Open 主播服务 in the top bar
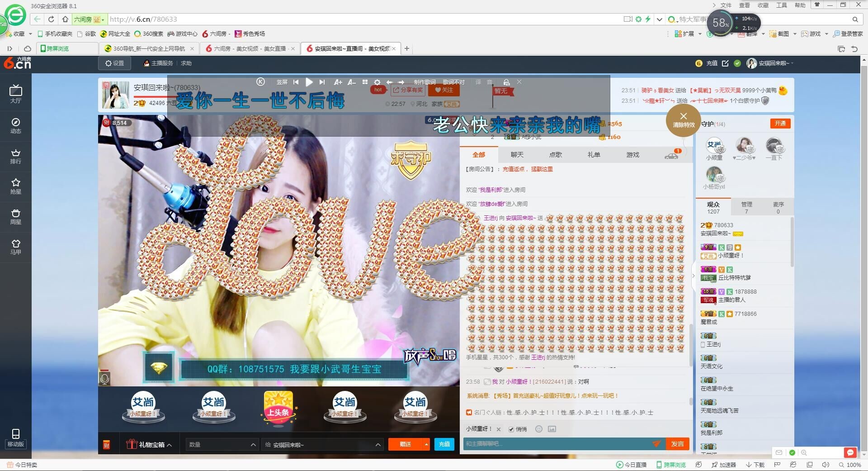This screenshot has height=471, width=868. click(159, 63)
